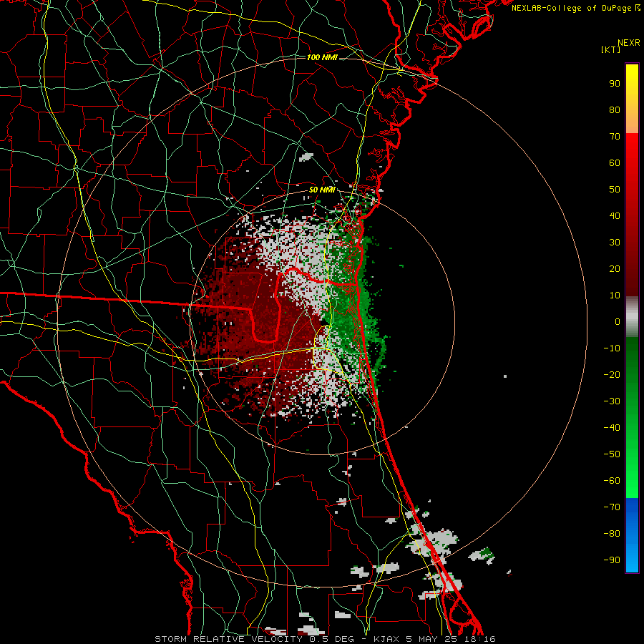Click the 10 value on the velocity scale
The height and width of the screenshot is (644, 644).
(615, 296)
